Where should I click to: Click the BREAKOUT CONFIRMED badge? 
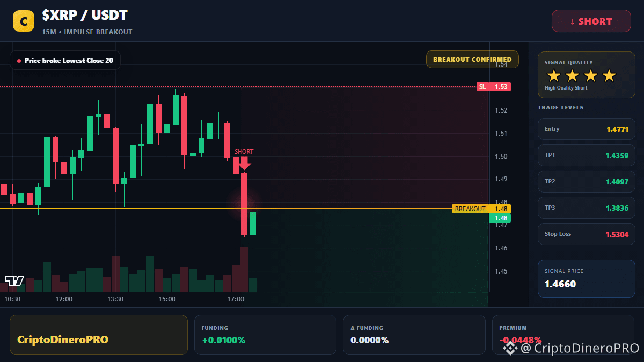tap(472, 60)
